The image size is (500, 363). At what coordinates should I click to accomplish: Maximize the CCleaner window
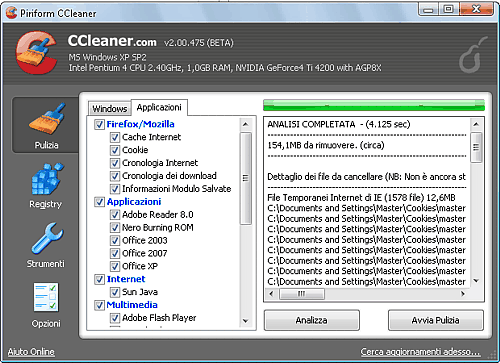(x=449, y=9)
